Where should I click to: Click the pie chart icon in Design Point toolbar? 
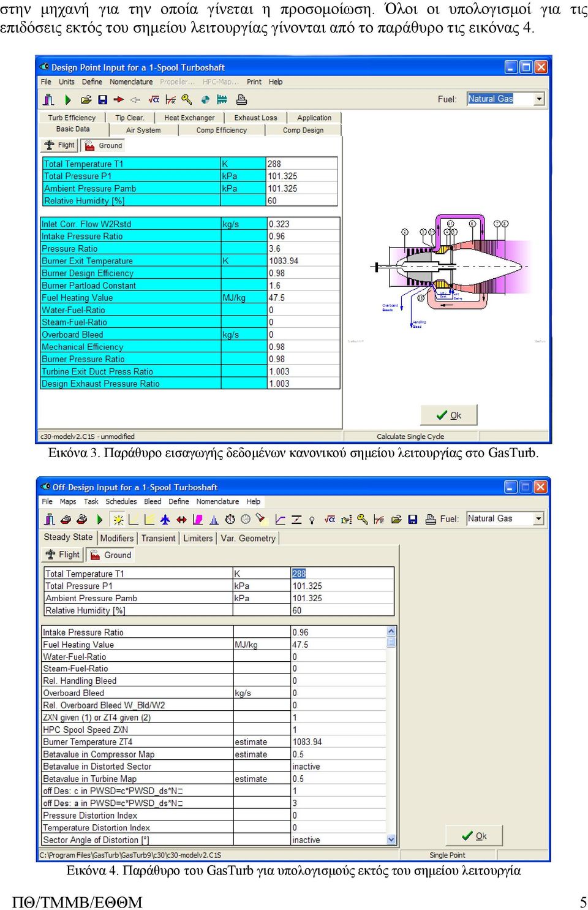(x=205, y=99)
